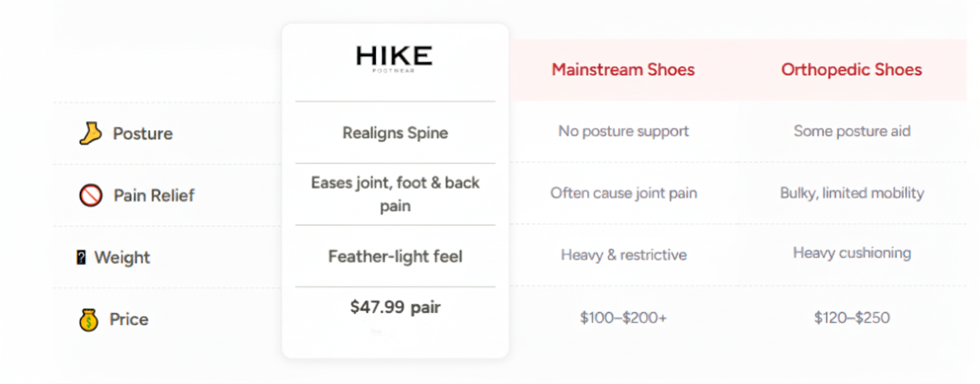The height and width of the screenshot is (384, 980).
Task: Click the $47.99 pair price
Action: (x=395, y=307)
